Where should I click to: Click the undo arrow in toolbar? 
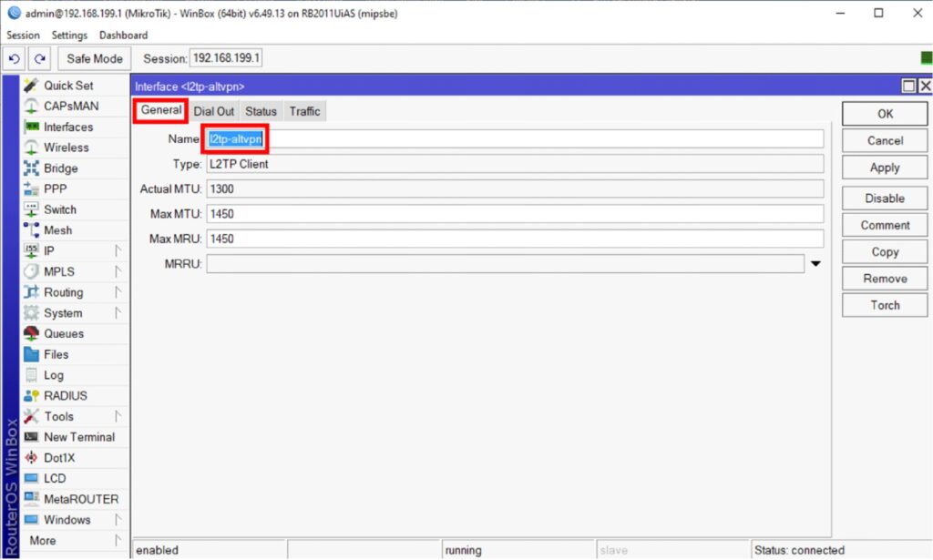(x=15, y=59)
